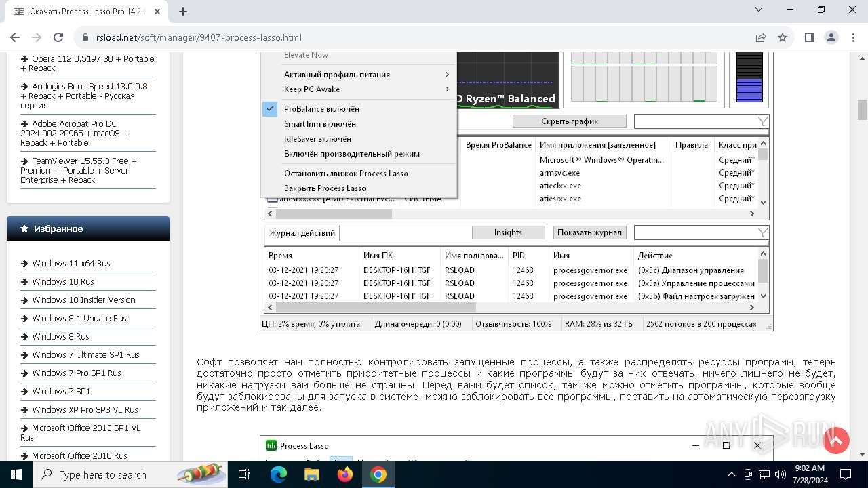Toggle Включён производительный режим menu entry
Image resolution: width=868 pixels, height=488 pixels.
coord(352,154)
